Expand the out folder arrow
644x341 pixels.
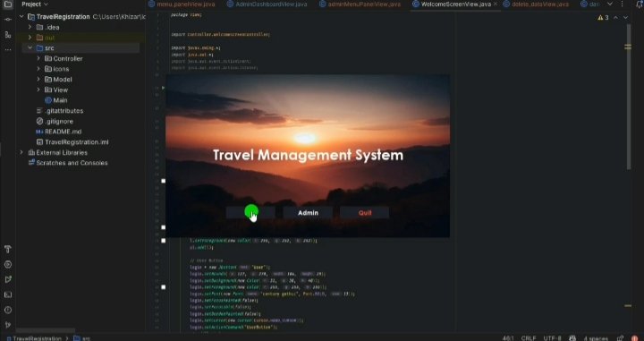[30, 38]
